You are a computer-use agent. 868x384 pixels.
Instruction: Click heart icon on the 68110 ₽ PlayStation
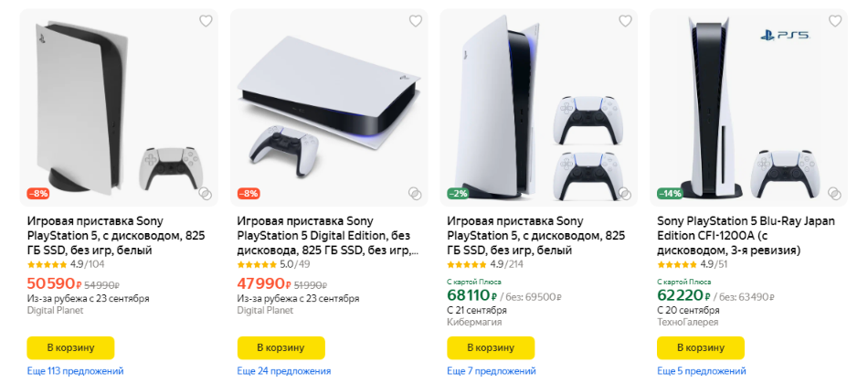click(x=625, y=21)
